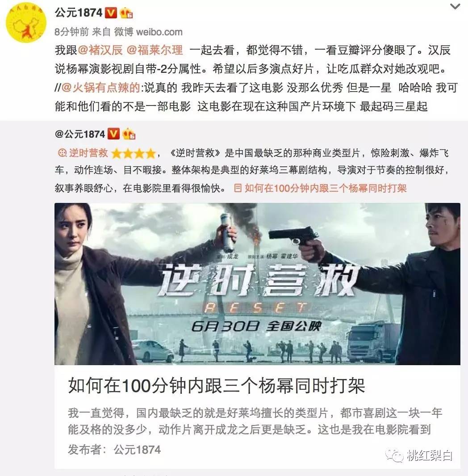Click the four-star rating
This screenshot has width=468, height=476.
point(134,154)
